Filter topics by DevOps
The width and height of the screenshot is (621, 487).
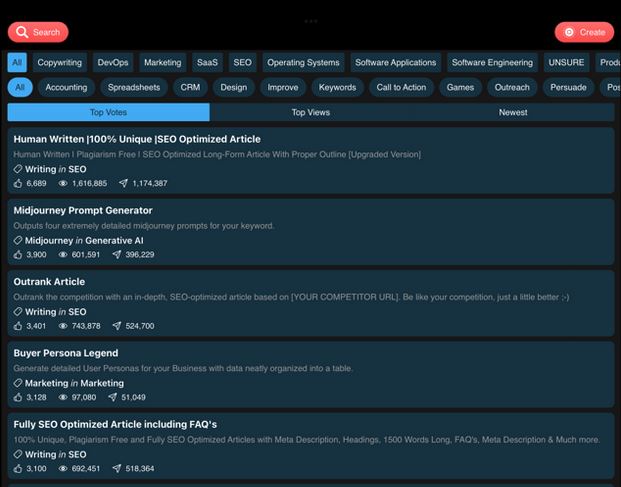pos(113,63)
